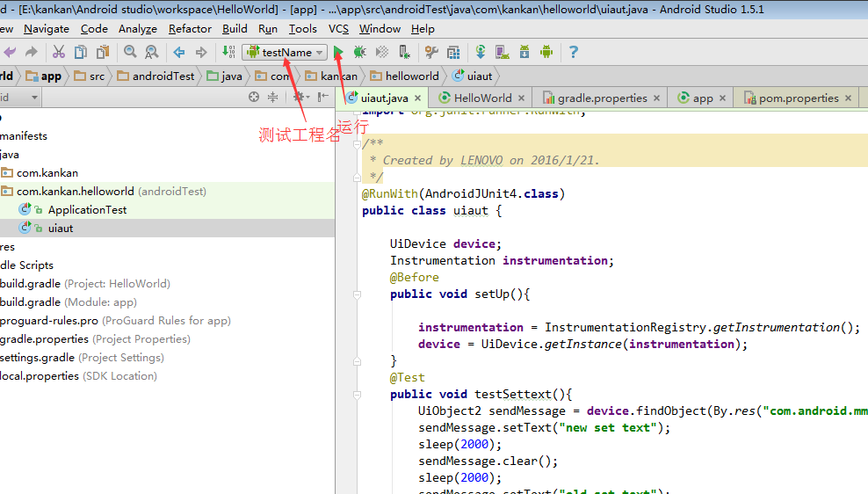Open Replace toolbar icon

click(x=152, y=52)
